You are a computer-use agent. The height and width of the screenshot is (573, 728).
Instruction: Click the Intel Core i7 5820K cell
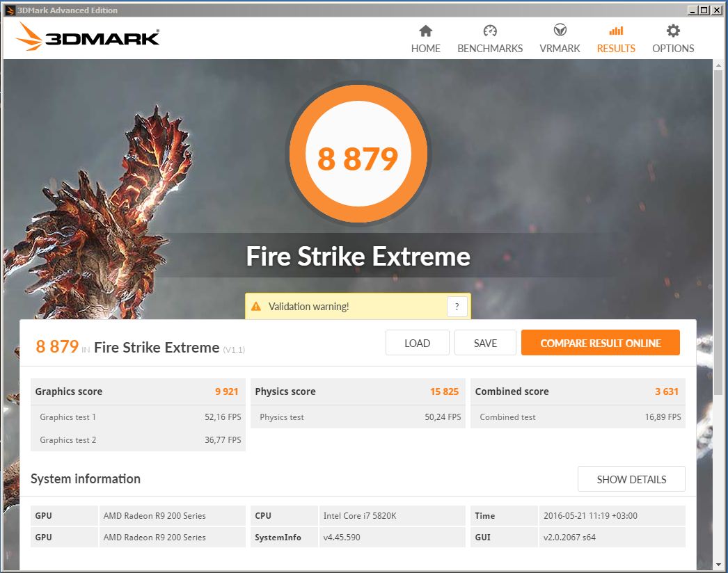click(392, 515)
